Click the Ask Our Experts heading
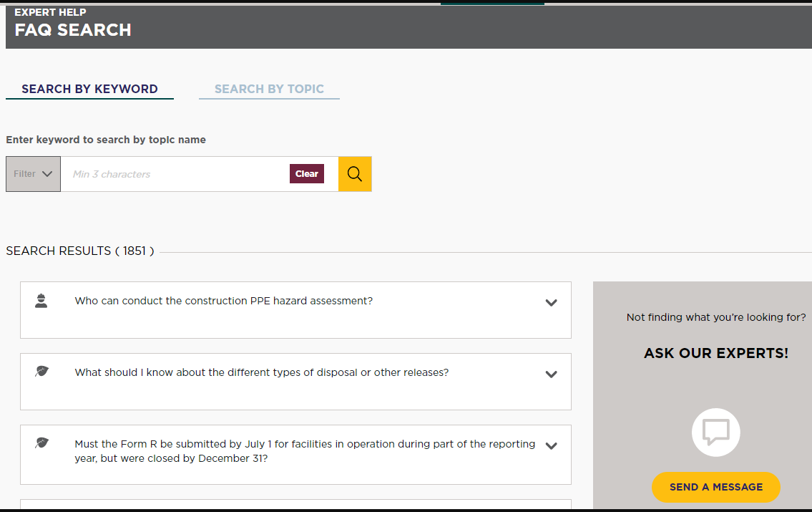The image size is (812, 512). 716,353
